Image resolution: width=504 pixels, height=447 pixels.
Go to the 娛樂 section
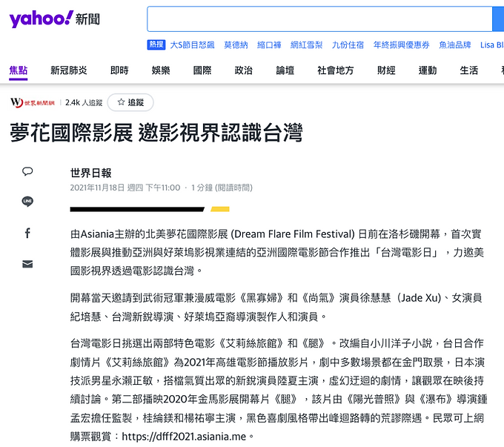(161, 70)
